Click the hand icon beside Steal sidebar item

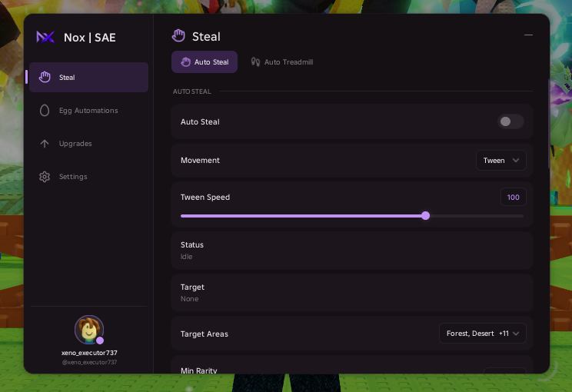[x=45, y=77]
